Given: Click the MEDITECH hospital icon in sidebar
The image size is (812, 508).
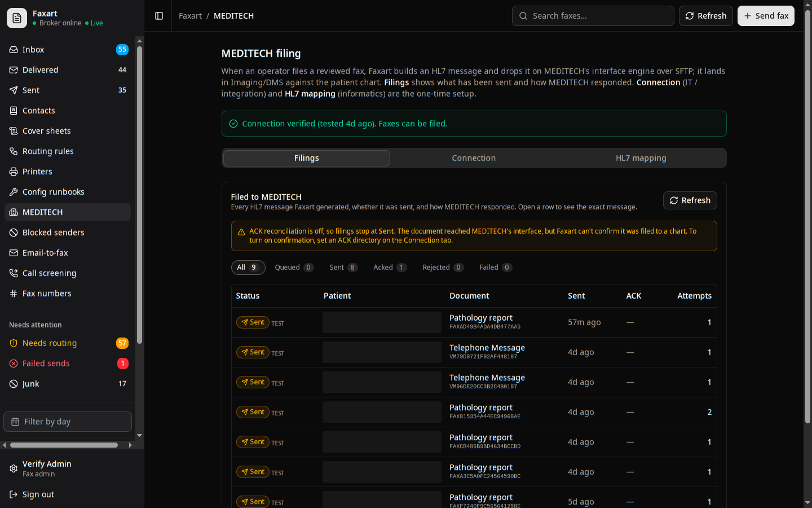Looking at the screenshot, I should coord(14,212).
